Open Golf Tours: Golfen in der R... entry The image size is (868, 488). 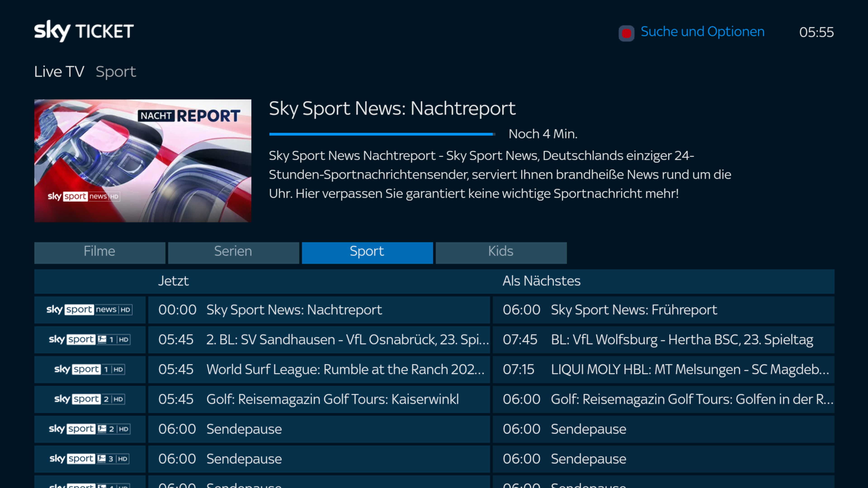click(663, 399)
